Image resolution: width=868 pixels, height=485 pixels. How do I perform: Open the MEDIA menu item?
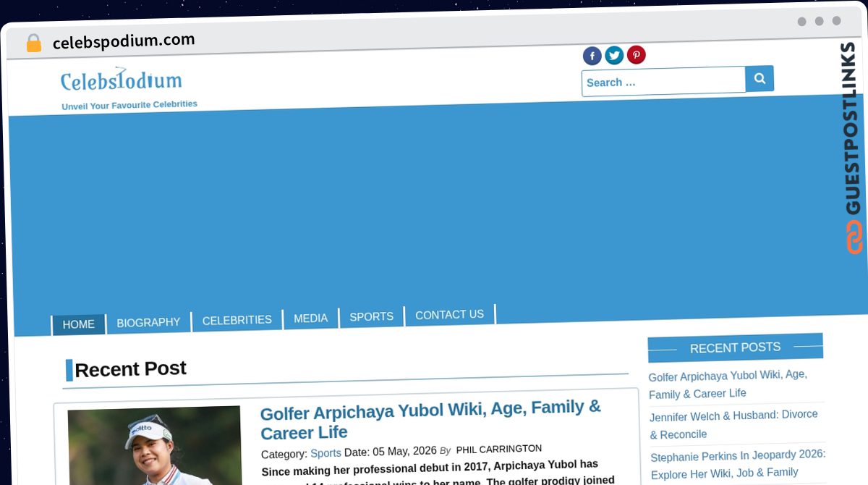(x=310, y=318)
